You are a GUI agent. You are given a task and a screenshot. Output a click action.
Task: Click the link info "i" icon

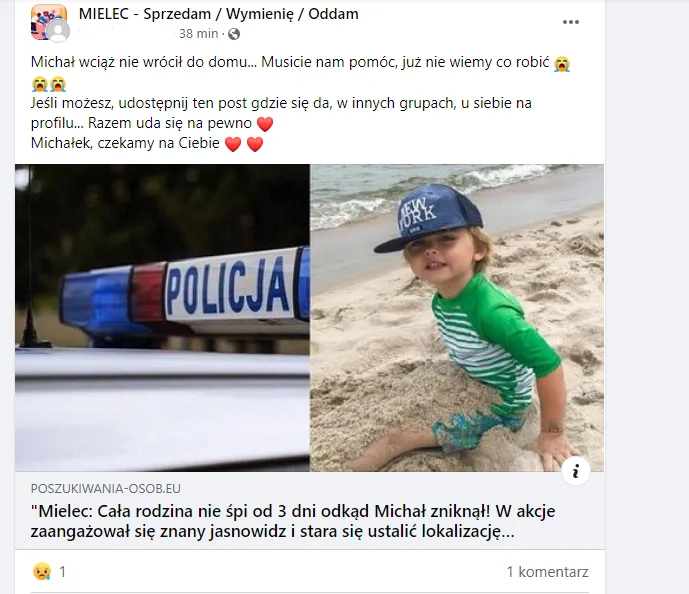pos(576,471)
